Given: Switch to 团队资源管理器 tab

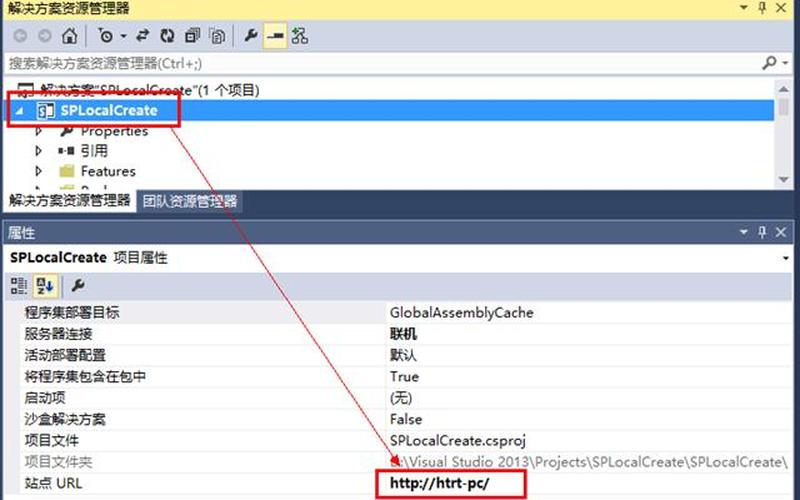Looking at the screenshot, I should pos(190,201).
